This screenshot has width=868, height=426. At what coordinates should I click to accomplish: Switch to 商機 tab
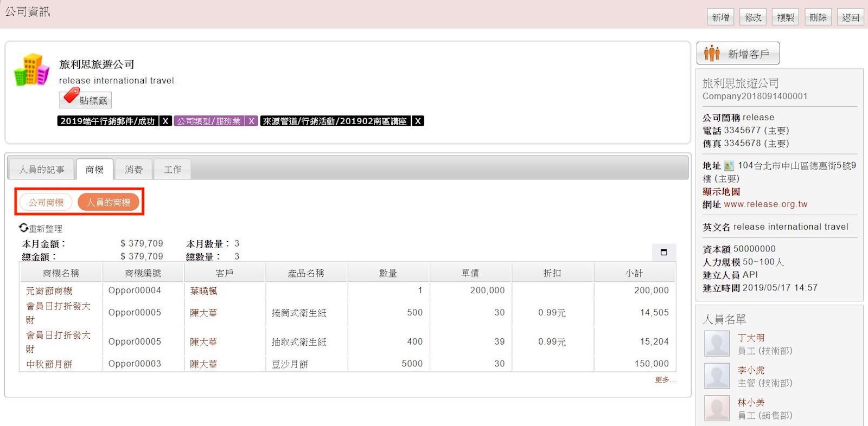[94, 170]
